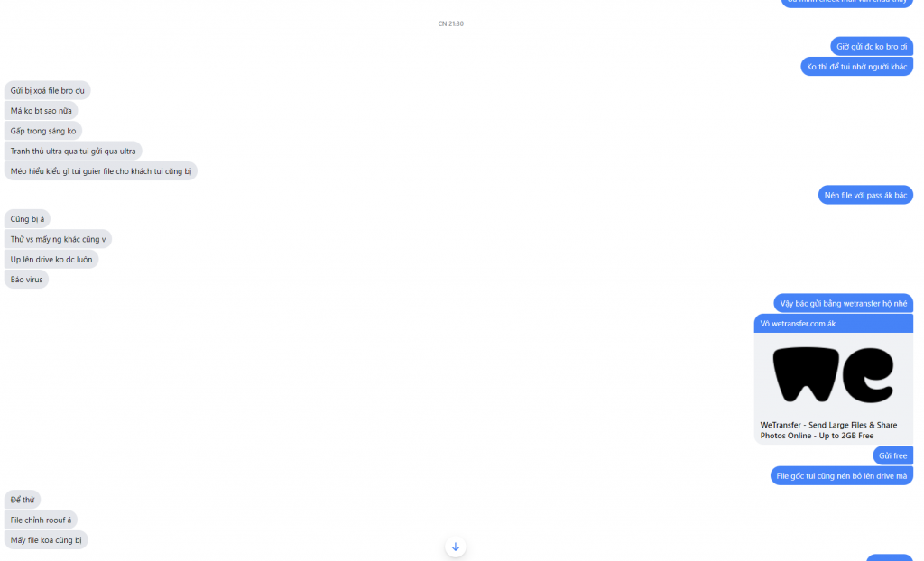Select the message "Up lên drive ko dc luôn"
This screenshot has width=924, height=561.
coord(51,259)
